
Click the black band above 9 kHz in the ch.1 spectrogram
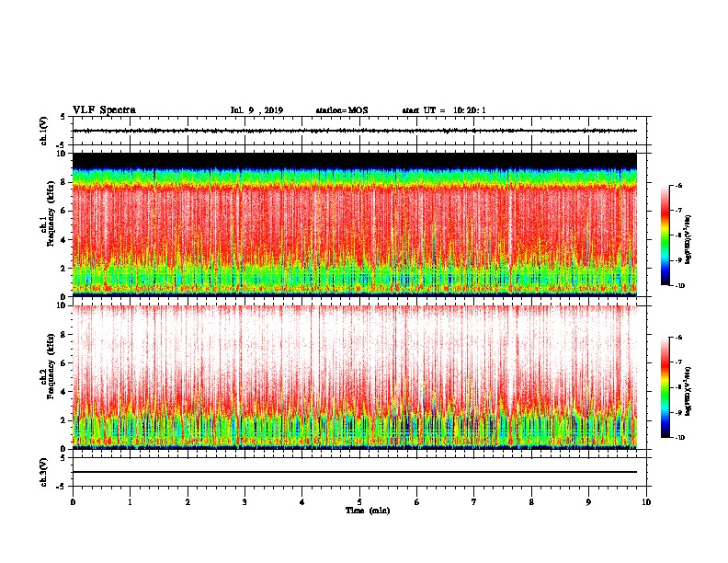pyautogui.click(x=355, y=160)
